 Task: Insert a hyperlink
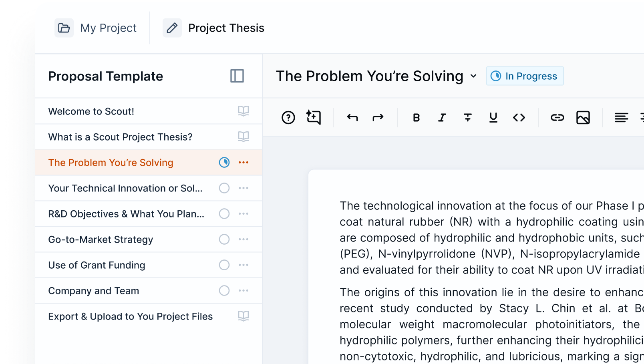557,117
